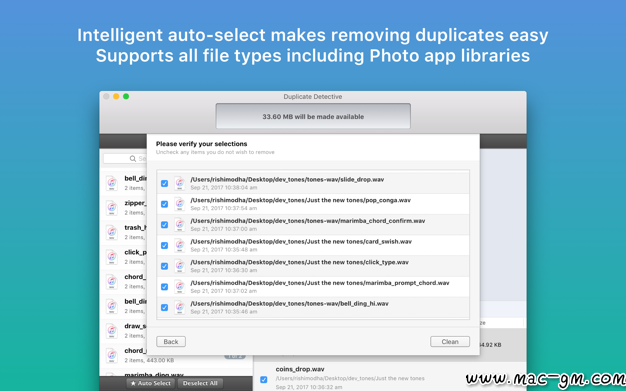Select the click_type.wav path text
Image resolution: width=626 pixels, height=391 pixels.
click(x=299, y=262)
